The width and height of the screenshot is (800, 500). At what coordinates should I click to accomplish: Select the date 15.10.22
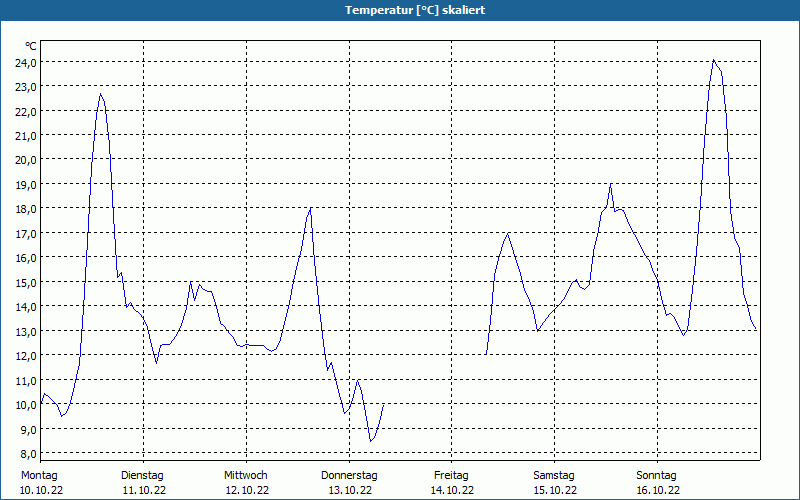point(555,491)
